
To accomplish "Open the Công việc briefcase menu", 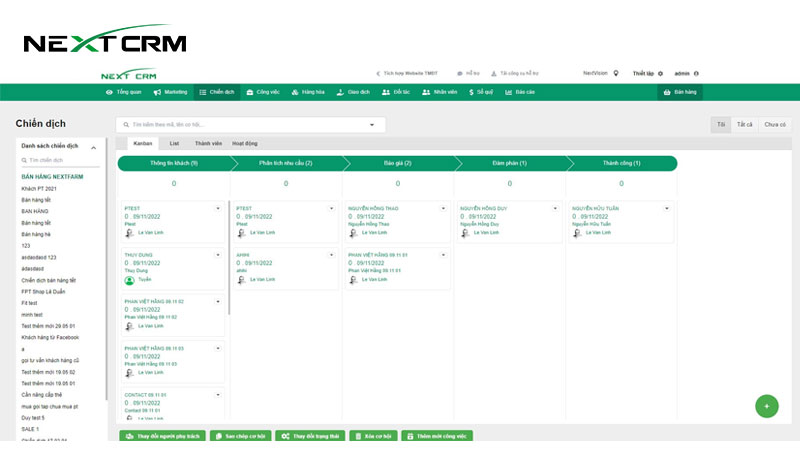I will point(263,92).
